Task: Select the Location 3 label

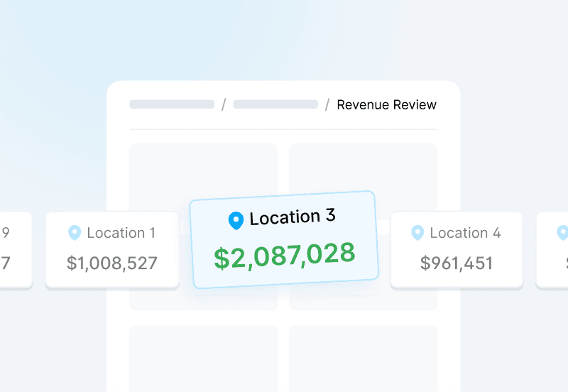Action: [x=293, y=217]
